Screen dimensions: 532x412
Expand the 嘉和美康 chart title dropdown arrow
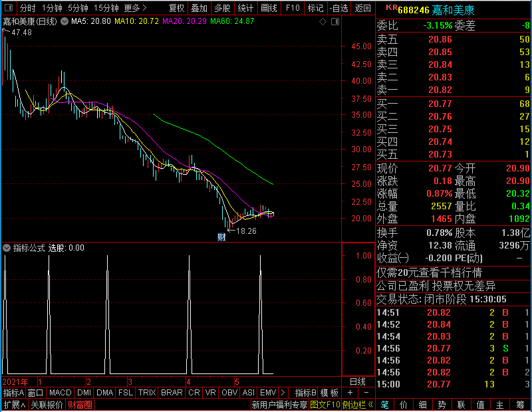tap(64, 21)
